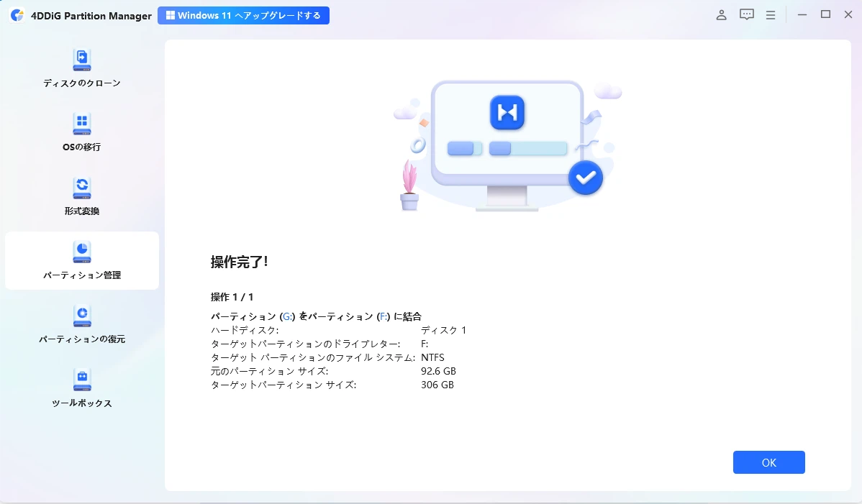Click the Windows 11 へアップグレードする button
This screenshot has width=862, height=504.
point(243,15)
